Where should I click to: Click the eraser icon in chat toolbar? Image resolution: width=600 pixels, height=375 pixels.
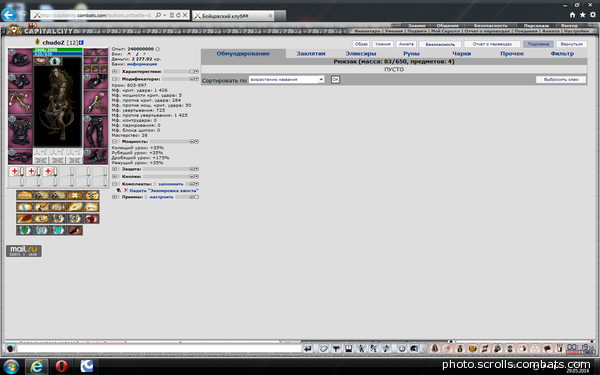coord(324,348)
